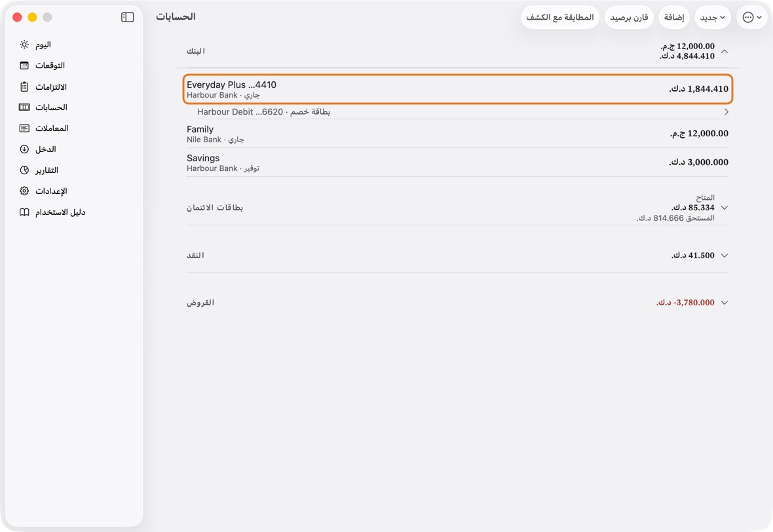
Task: Open the Harbour Debit ...6620 card row
Action: (457, 112)
